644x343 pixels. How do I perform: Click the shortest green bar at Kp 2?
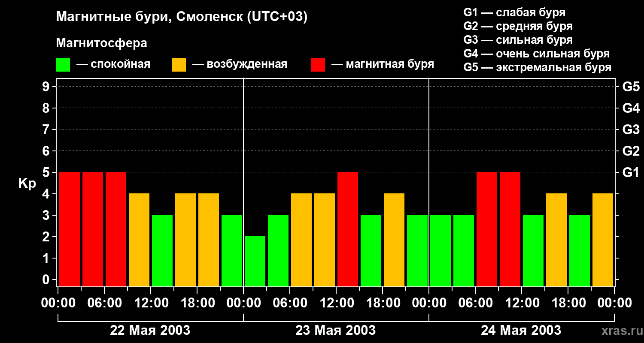255,261
